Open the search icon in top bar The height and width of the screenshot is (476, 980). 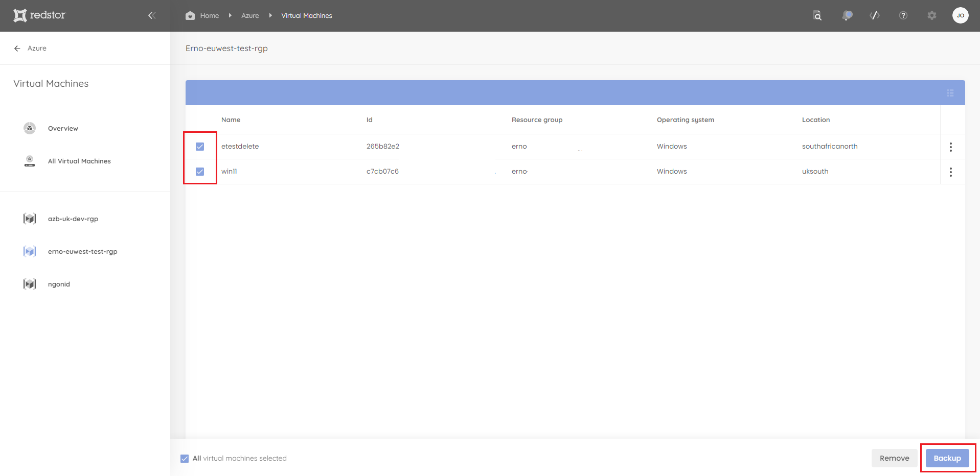tap(817, 15)
